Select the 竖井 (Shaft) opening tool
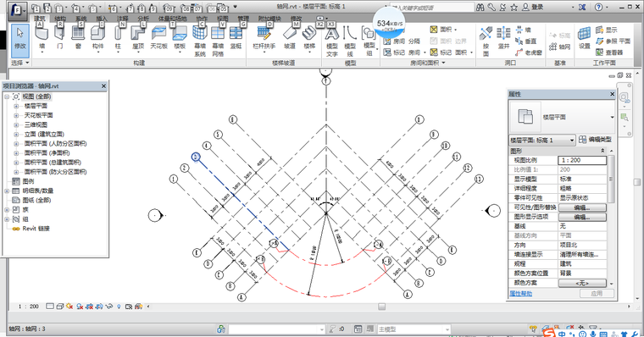 tap(503, 38)
